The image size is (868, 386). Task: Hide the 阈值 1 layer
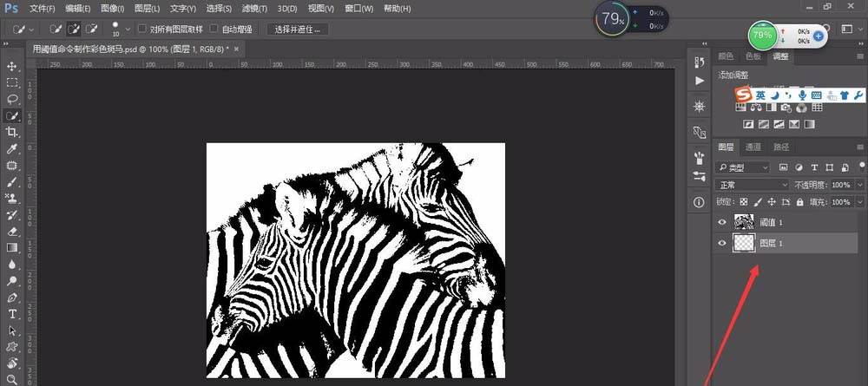(x=722, y=223)
